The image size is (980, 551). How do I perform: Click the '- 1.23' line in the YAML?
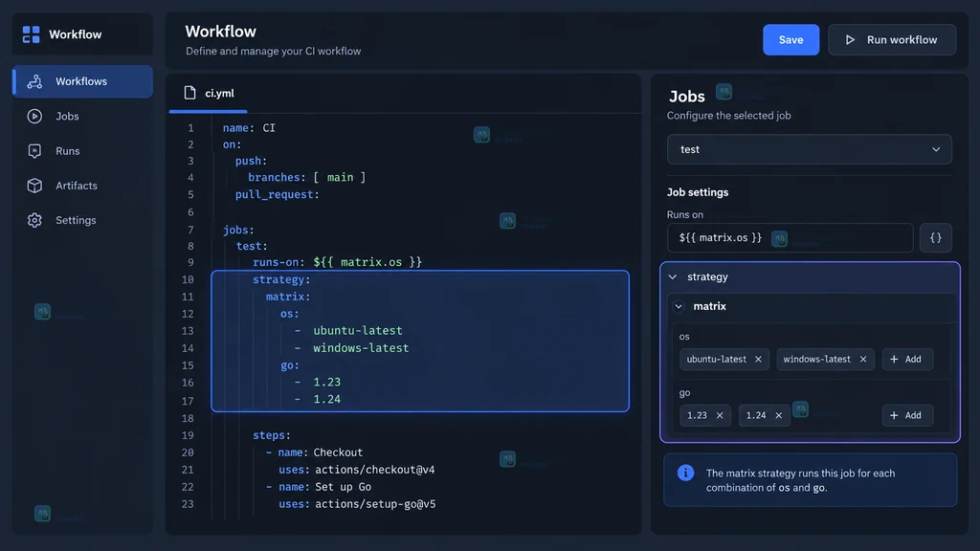[x=318, y=382]
